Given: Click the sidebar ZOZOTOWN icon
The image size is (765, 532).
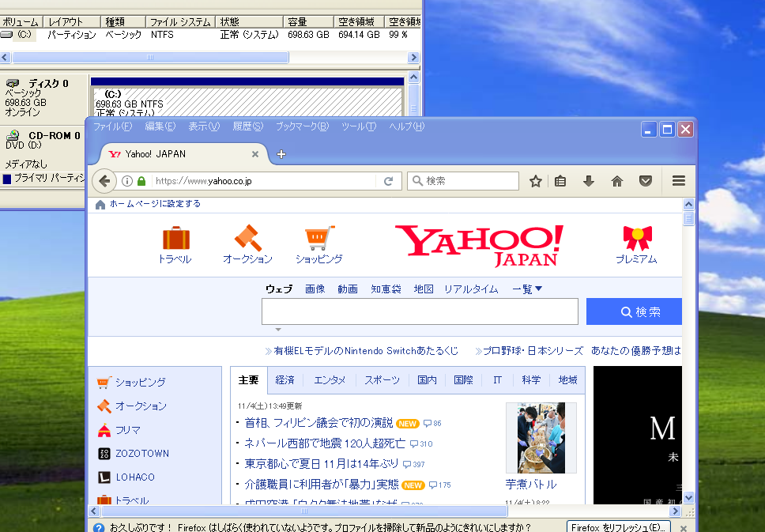Looking at the screenshot, I should click(104, 454).
